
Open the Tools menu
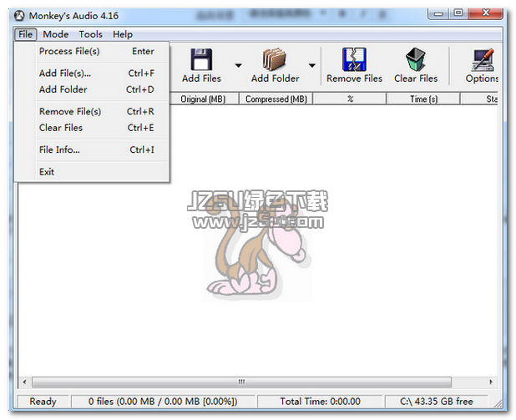(x=90, y=34)
